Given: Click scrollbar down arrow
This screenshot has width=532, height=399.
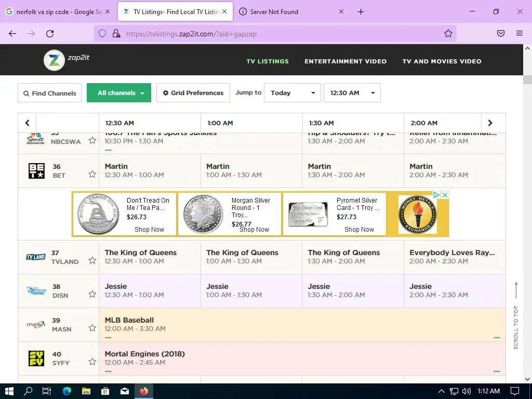Looking at the screenshot, I should (x=527, y=379).
